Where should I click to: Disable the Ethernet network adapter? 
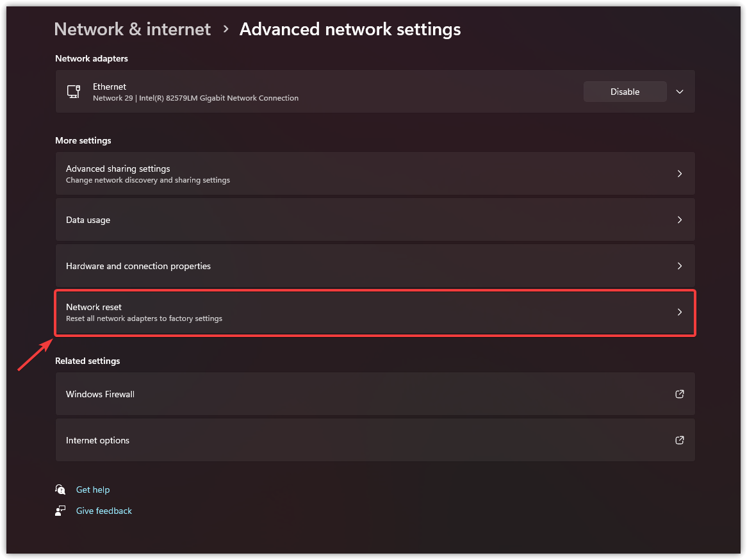(x=625, y=92)
